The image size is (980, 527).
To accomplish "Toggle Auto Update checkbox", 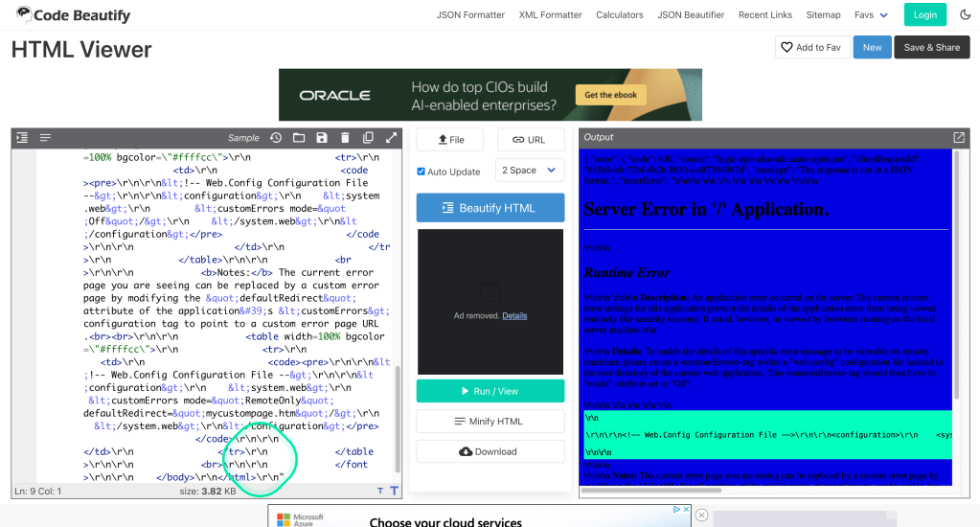I will coord(421,172).
